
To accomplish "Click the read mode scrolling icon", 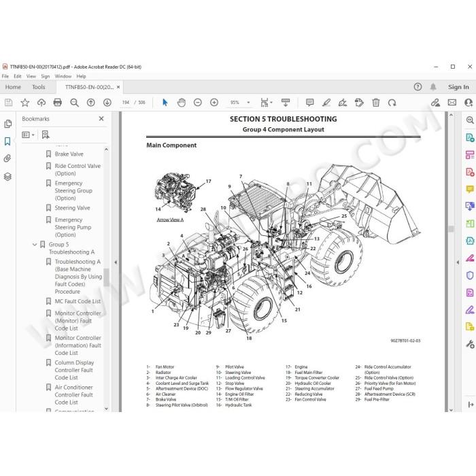I will [286, 103].
